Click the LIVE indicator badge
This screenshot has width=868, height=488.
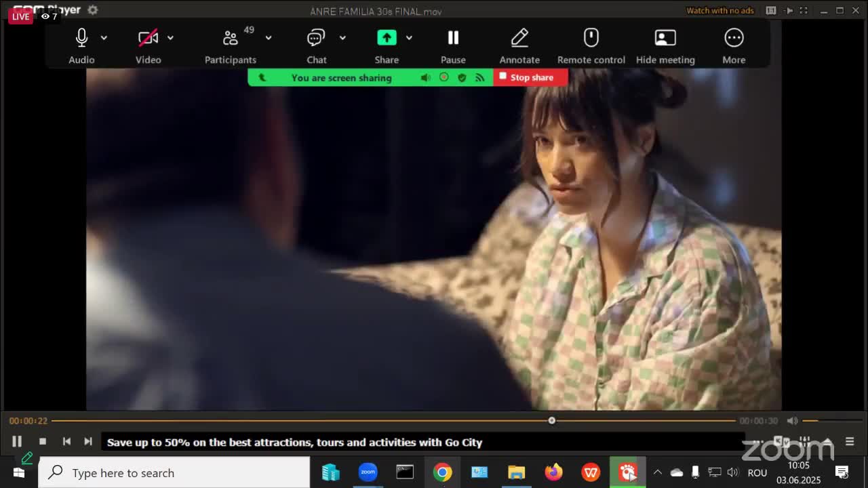click(x=20, y=16)
